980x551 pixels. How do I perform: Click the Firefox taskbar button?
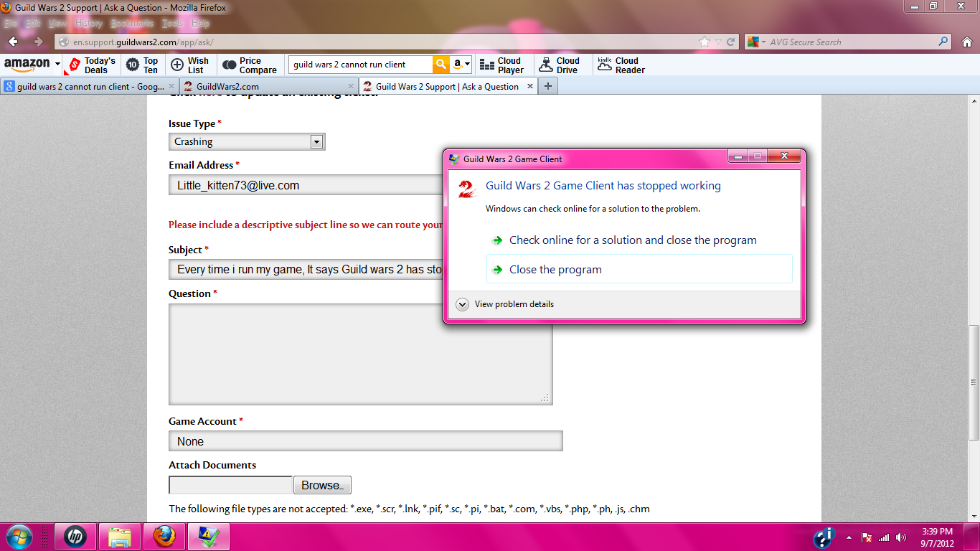164,537
